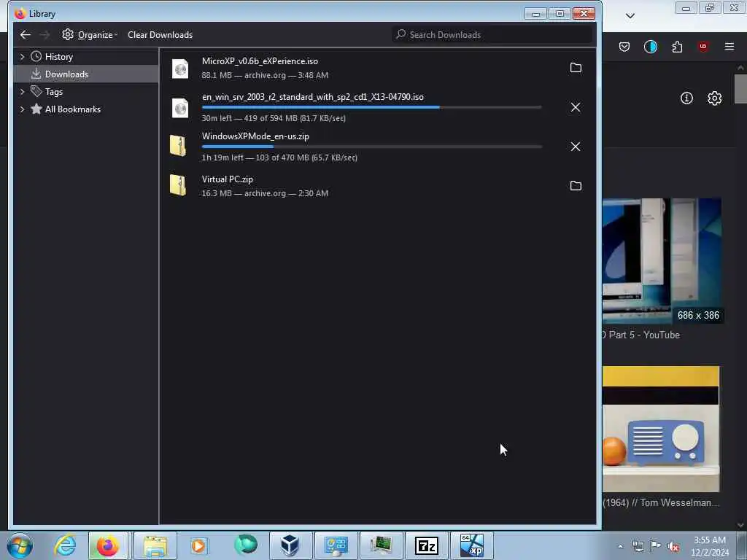Open the tab list dropdown arrow in Firefox
The image size is (747, 560).
(x=630, y=16)
